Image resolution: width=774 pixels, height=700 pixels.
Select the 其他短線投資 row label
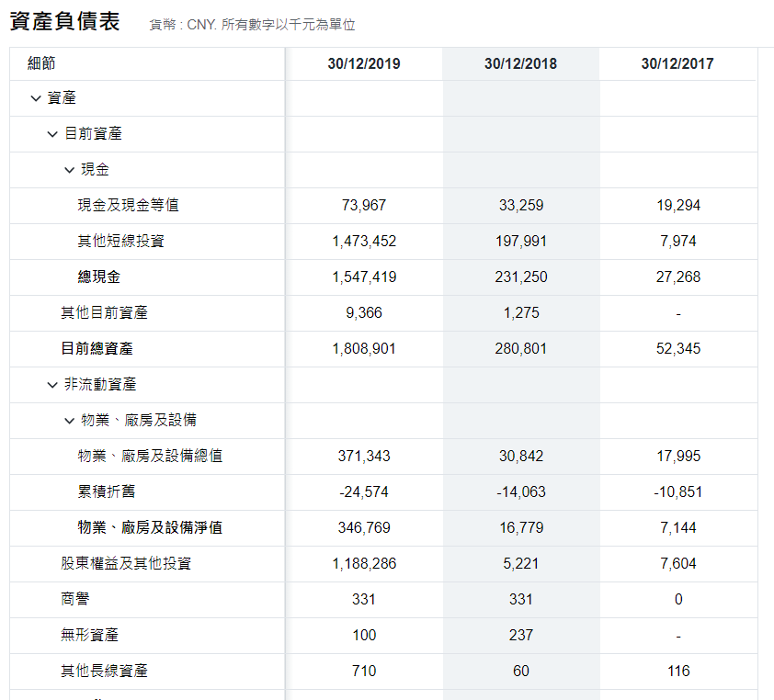(x=121, y=241)
